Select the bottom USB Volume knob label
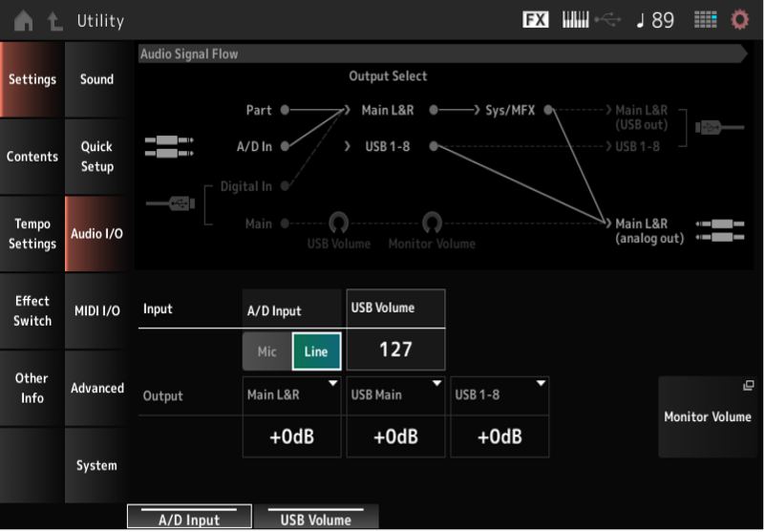765x532 pixels. click(315, 520)
